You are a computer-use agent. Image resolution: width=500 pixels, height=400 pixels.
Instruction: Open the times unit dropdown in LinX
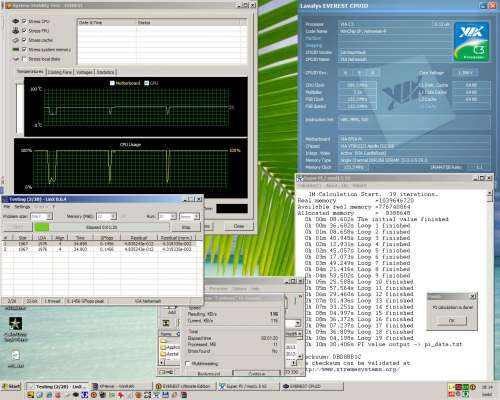click(x=197, y=216)
